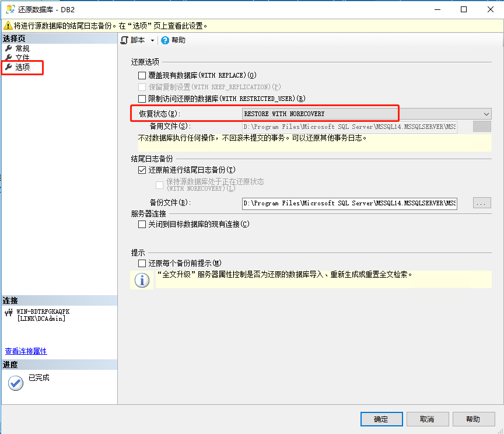Open the 恢复状态 RESTORE WITH NORECOVERY dropdown
Image resolution: width=504 pixels, height=434 pixels.
[x=367, y=114]
